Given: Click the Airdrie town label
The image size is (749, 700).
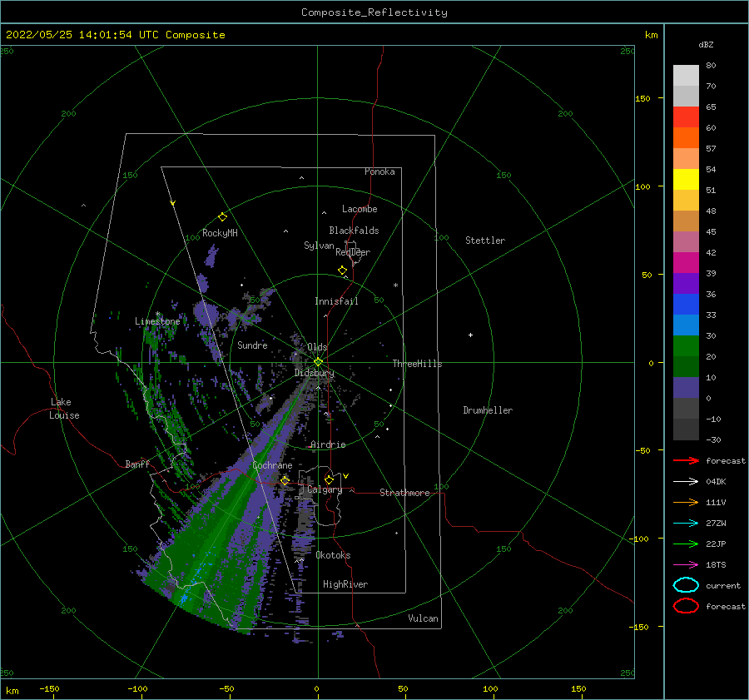Looking at the screenshot, I should [x=328, y=444].
